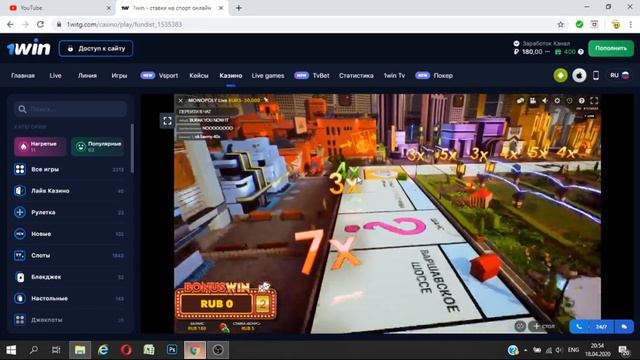Open the Игры menu item

pyautogui.click(x=119, y=76)
